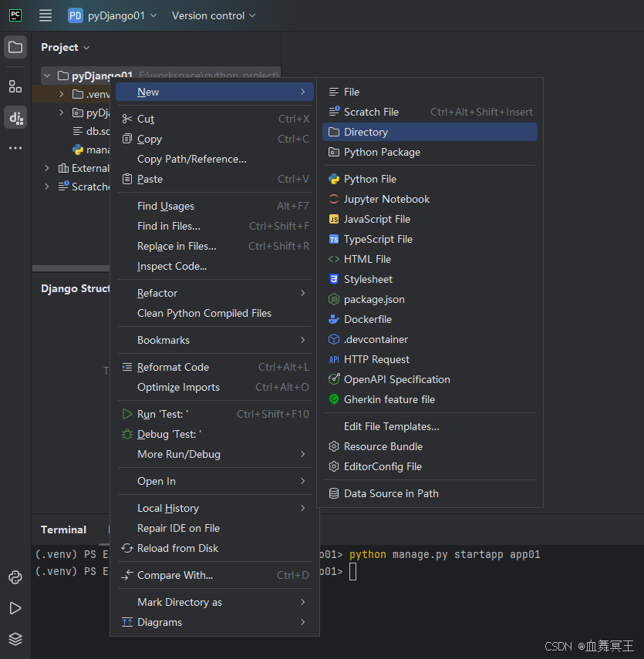Screen dimensions: 644x659
Task: Click Compare With... entry
Action: [215, 575]
